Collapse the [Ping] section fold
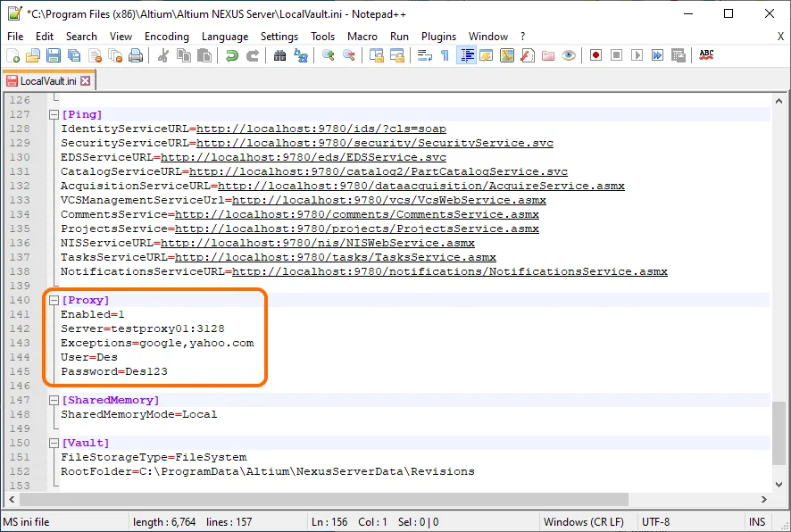The image size is (791, 532). (x=54, y=114)
